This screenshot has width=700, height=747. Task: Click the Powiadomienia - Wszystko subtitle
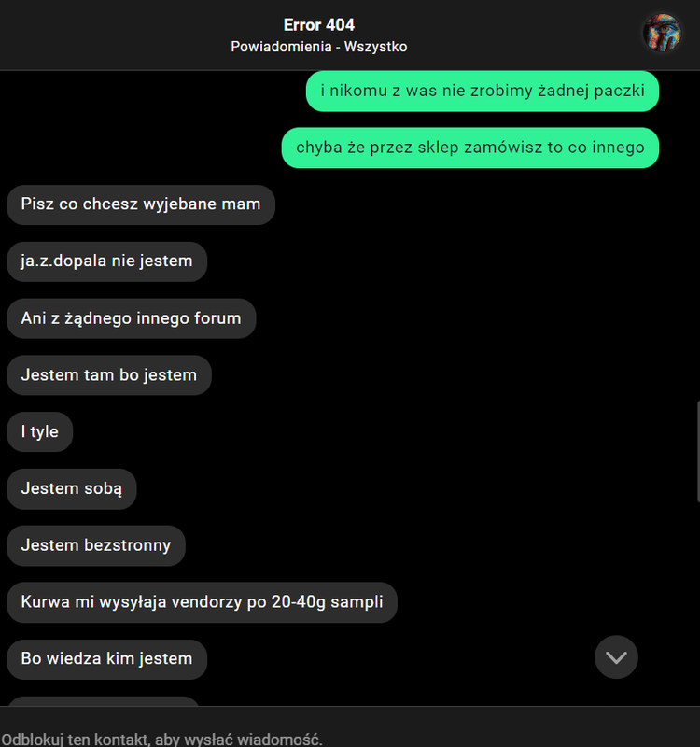point(319,47)
